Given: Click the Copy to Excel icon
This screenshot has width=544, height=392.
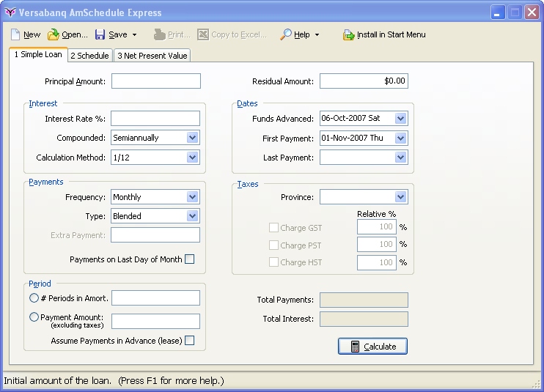Looking at the screenshot, I should 203,34.
